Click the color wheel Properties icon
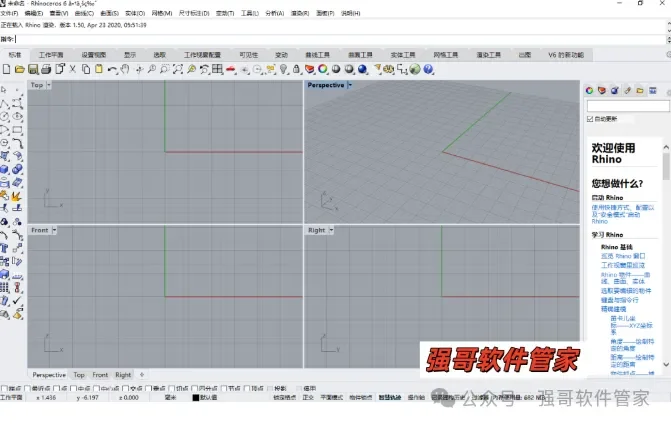 click(323, 69)
